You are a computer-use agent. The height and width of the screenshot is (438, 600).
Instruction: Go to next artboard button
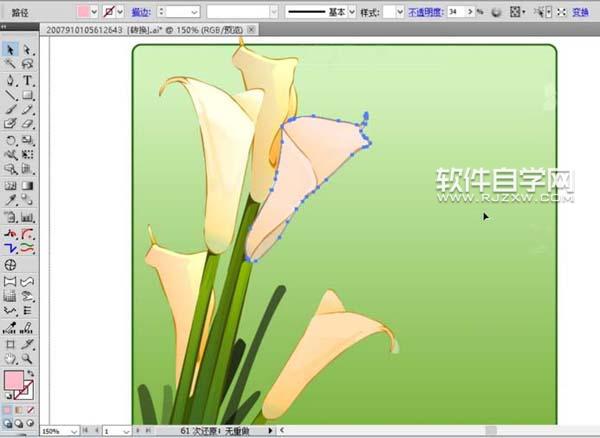click(x=138, y=431)
